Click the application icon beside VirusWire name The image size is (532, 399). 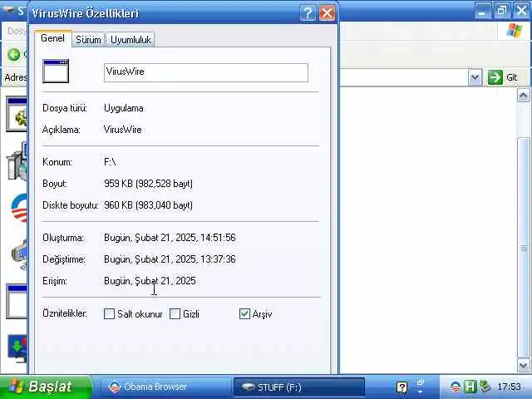[56, 71]
